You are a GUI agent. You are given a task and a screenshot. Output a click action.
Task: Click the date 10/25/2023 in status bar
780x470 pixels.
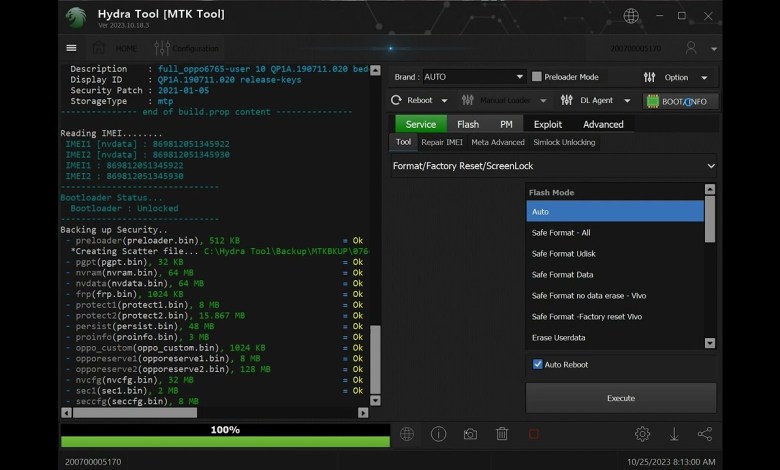click(x=649, y=462)
